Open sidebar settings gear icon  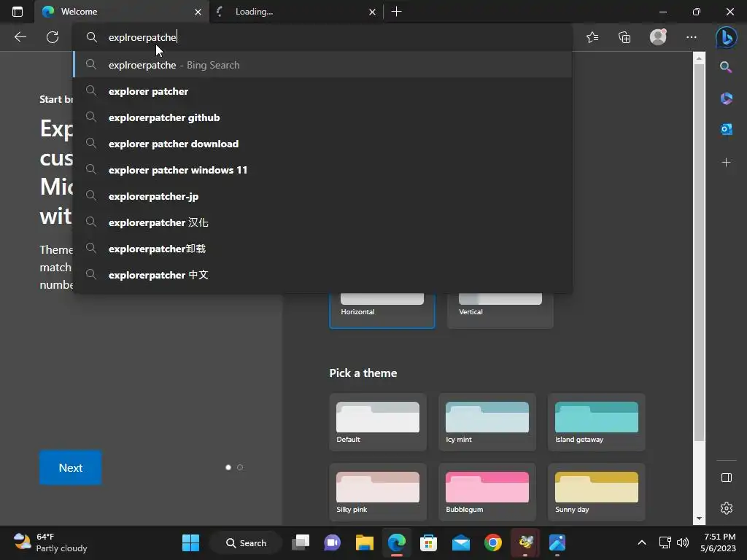pos(726,508)
